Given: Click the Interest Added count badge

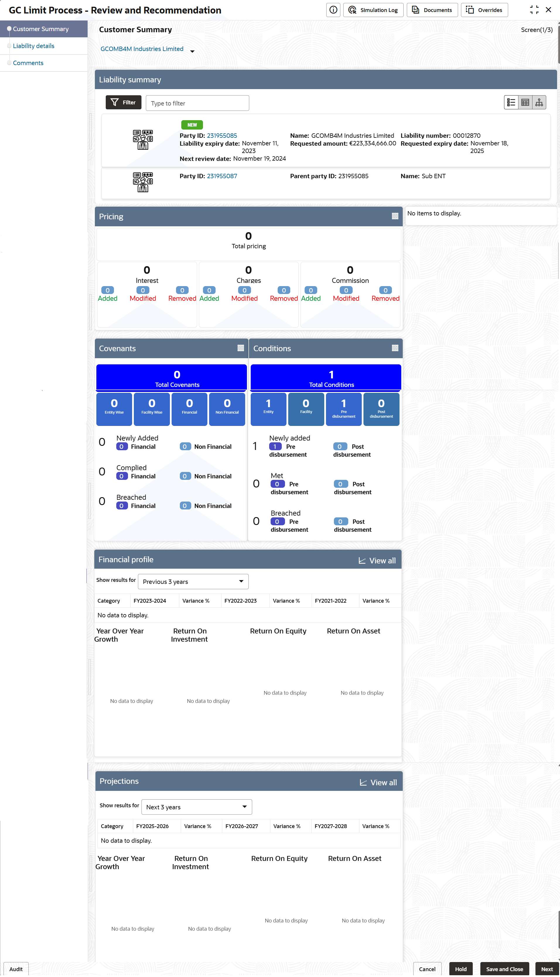Looking at the screenshot, I should (x=107, y=290).
